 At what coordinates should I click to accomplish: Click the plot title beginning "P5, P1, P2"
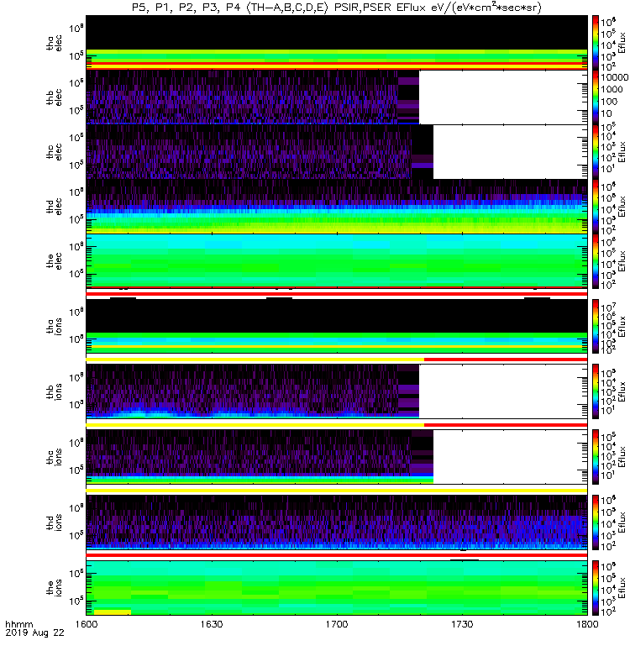click(337, 8)
